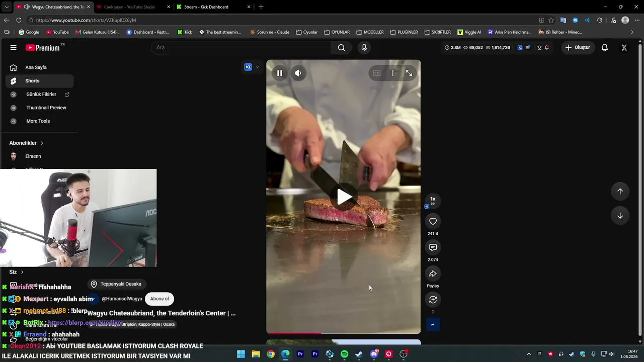644x362 pixels.
Task: Click the YouTube Premium logo
Action: tap(43, 47)
